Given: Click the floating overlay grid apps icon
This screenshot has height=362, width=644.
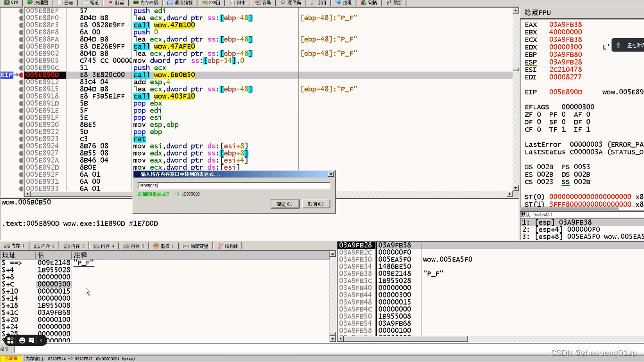Looking at the screenshot, I should pyautogui.click(x=10, y=340).
